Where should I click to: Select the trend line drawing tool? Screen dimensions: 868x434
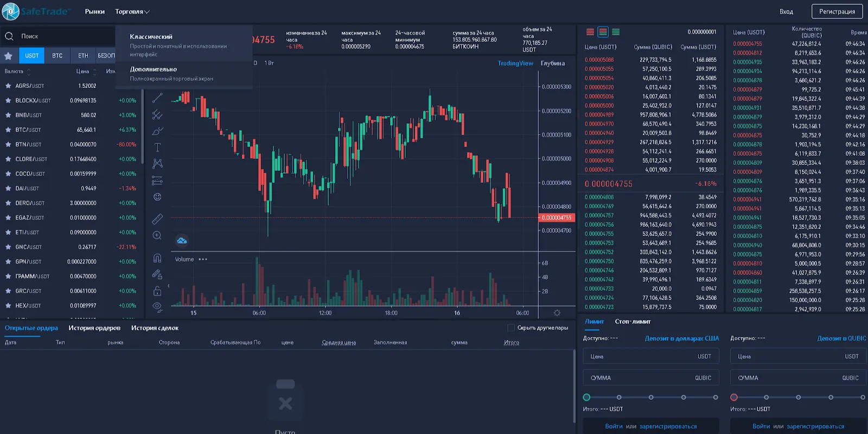point(157,98)
